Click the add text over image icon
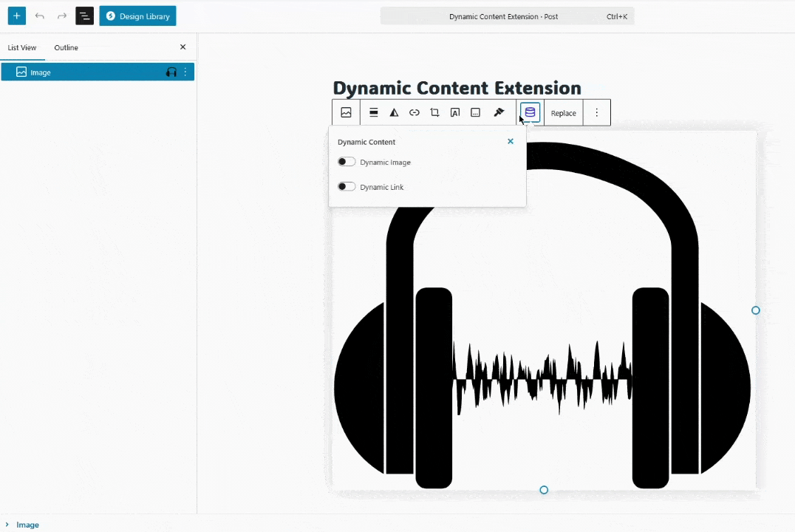795x532 pixels. pos(455,113)
